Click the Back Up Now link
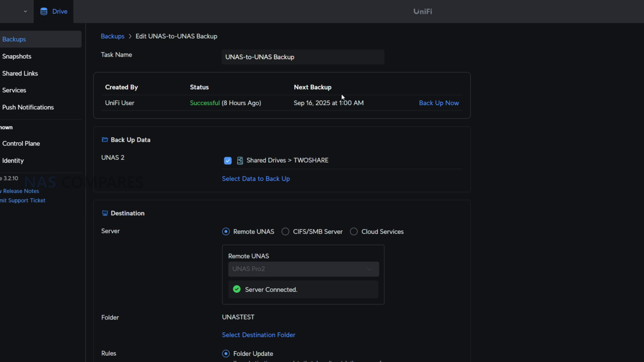644x362 pixels. click(x=439, y=103)
